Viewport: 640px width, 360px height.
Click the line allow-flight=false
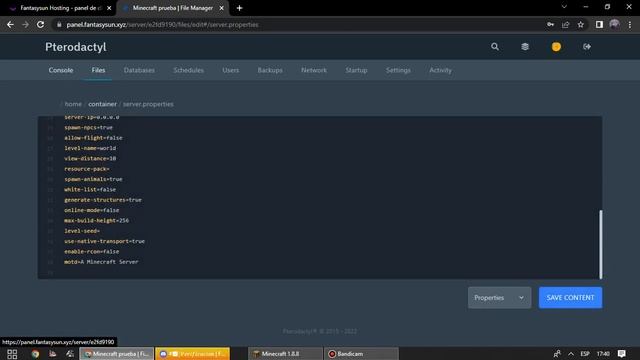click(x=93, y=138)
